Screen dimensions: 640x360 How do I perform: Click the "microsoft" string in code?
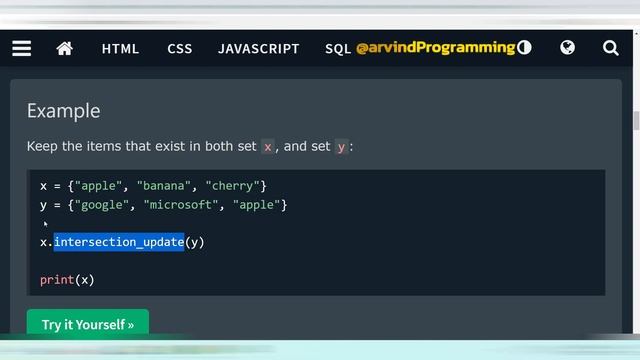click(x=181, y=204)
